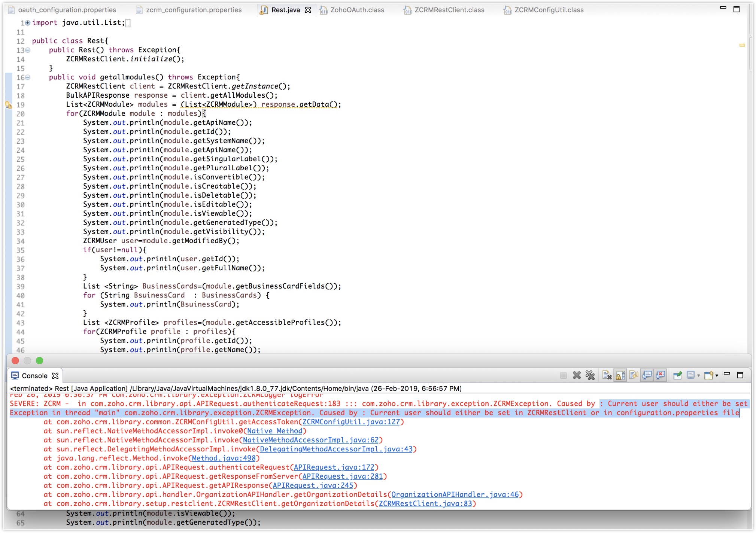756x533 pixels.
Task: Click 'public class Rest{' on line 12
Action: (x=70, y=41)
